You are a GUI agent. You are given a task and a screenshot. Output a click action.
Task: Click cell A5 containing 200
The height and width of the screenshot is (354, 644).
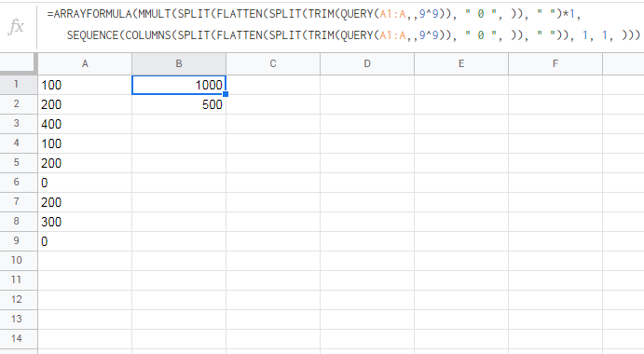click(85, 163)
